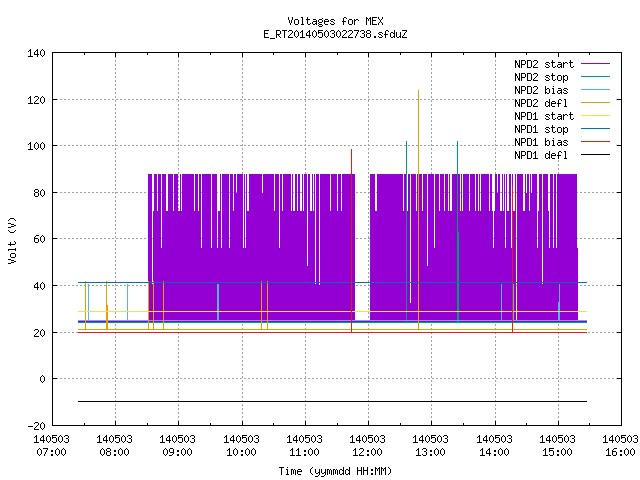Select the 'NPD1 stop' legend label
Image resolution: width=640 pixels, height=480 pixels.
click(541, 129)
